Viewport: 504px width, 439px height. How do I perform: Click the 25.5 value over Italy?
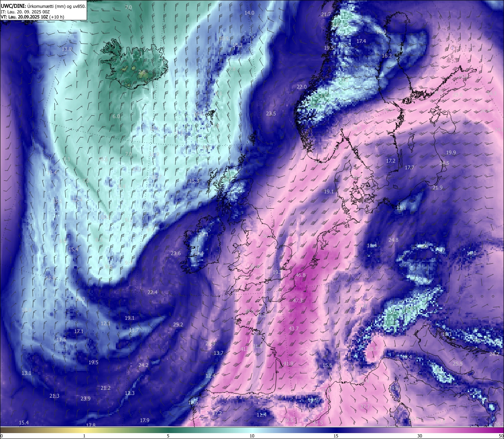coord(458,363)
